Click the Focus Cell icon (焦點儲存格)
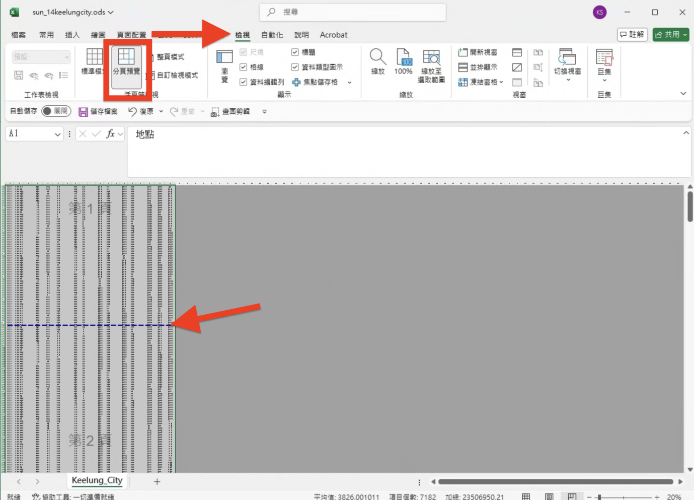This screenshot has width=694, height=500. point(296,82)
